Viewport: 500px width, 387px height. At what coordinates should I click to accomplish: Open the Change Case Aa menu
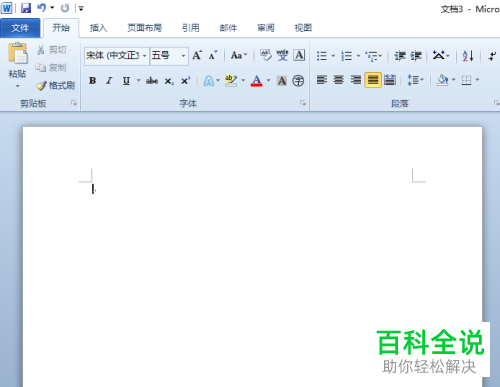pos(239,55)
